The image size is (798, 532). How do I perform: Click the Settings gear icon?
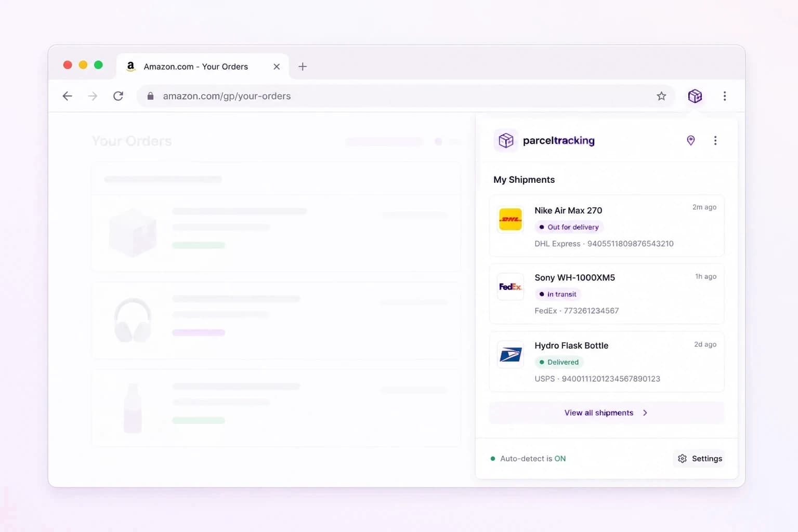click(x=683, y=459)
